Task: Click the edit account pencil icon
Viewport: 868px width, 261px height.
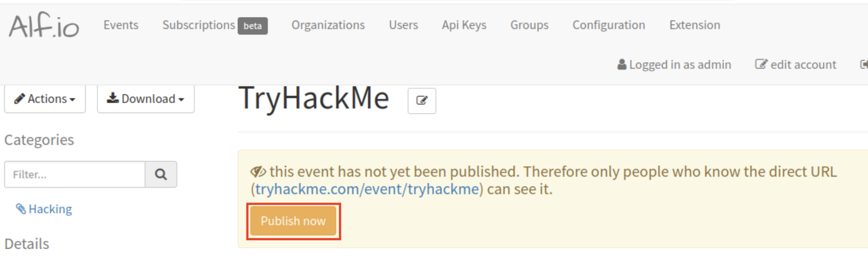Action: [x=761, y=65]
